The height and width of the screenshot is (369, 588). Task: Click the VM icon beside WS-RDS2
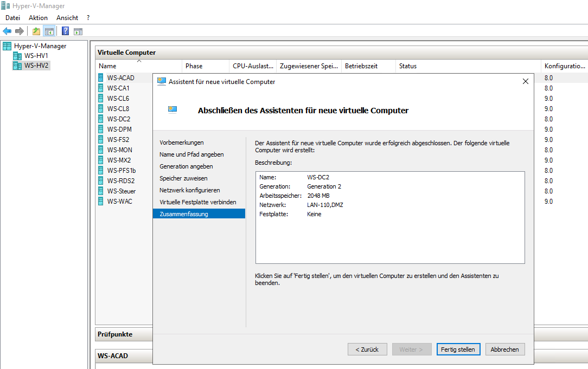pyautogui.click(x=101, y=180)
